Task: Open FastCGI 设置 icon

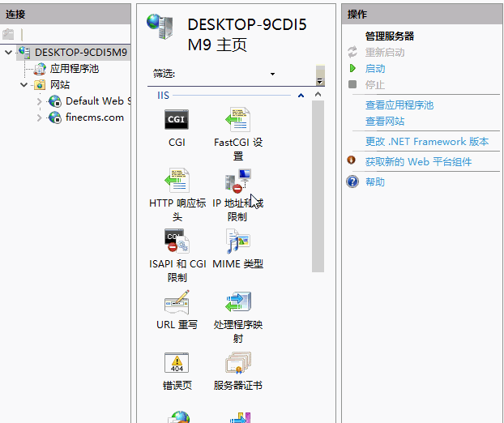Action: pos(237,120)
